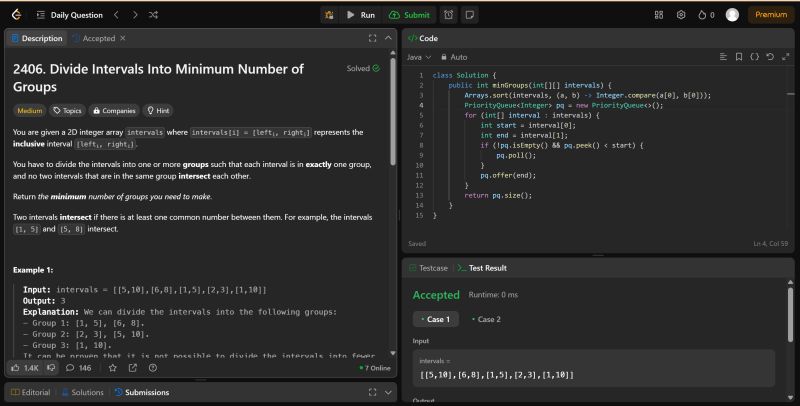This screenshot has width=800, height=406.
Task: Enter fullscreen code editor
Action: 785,57
